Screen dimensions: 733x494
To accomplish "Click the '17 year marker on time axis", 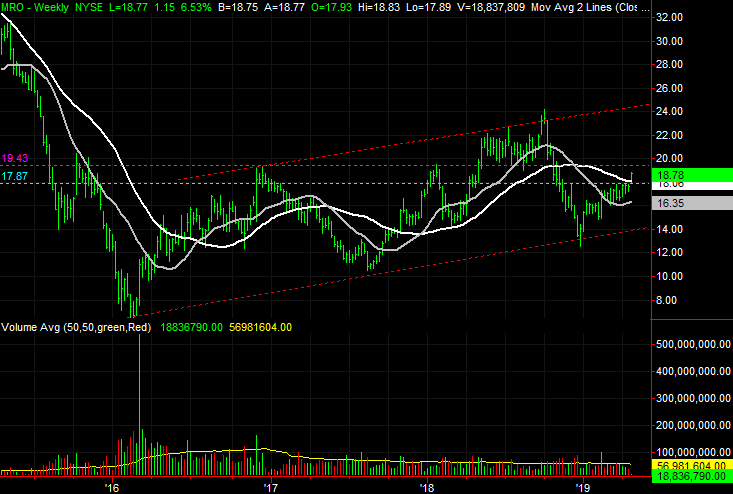I will (x=270, y=488).
